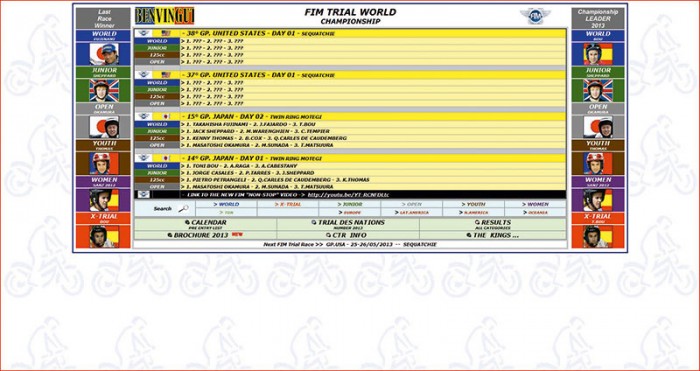
Task: Click X-Trial championship leader photo
Action: (598, 236)
